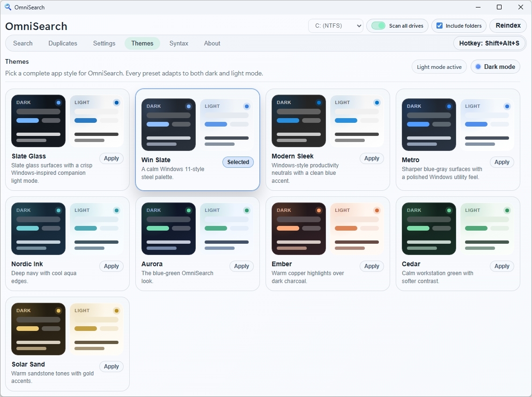Click the Reindex button
Screen dimensions: 532x397
coord(508,26)
